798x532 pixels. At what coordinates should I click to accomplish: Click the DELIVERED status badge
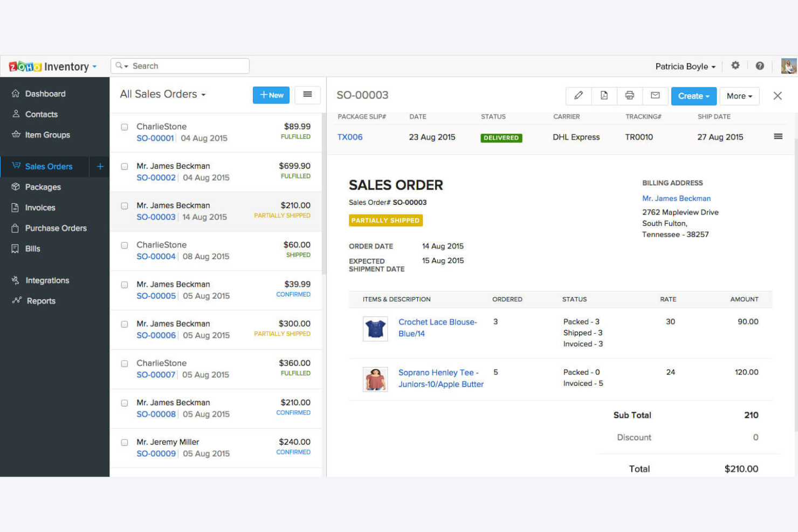pos(501,138)
